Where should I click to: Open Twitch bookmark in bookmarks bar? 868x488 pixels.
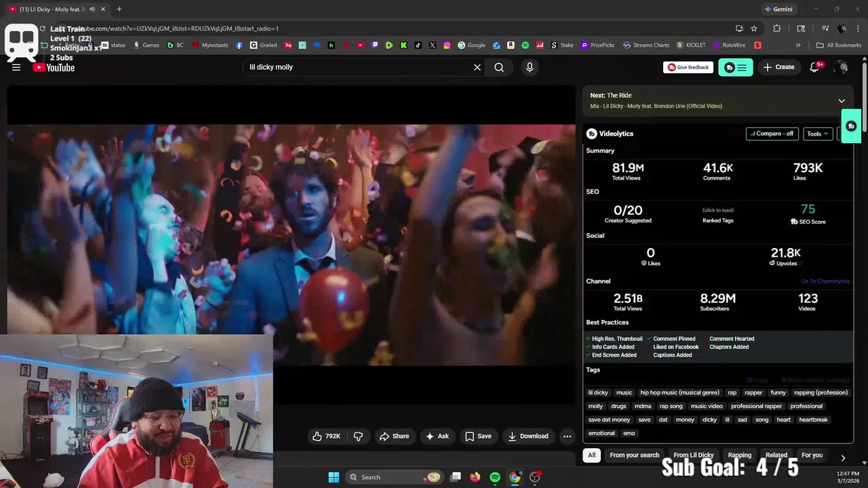(x=375, y=45)
